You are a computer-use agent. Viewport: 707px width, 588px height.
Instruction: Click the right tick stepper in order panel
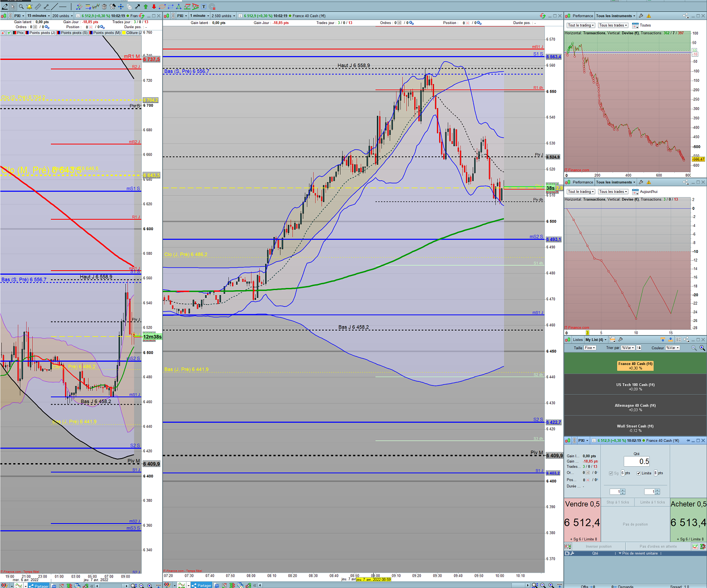652,492
